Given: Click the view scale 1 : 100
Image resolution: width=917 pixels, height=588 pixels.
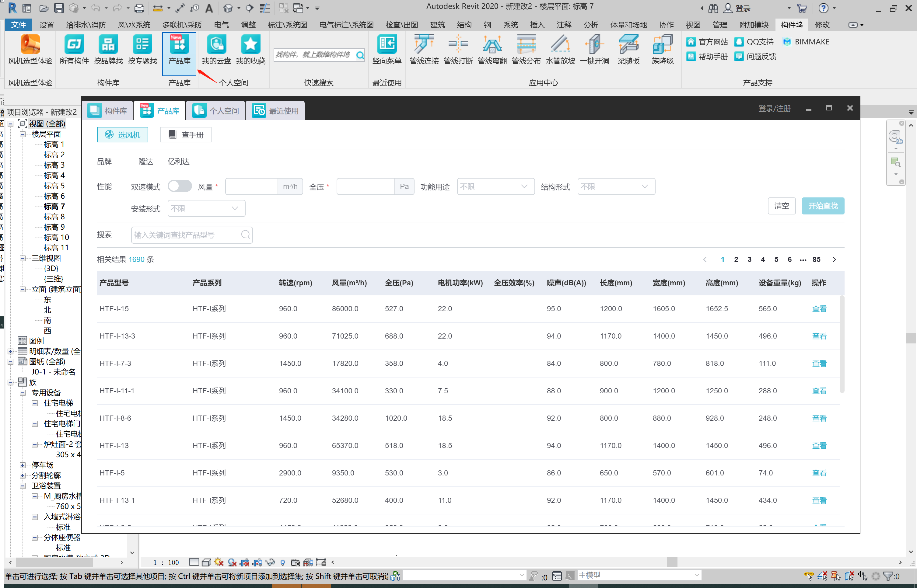Looking at the screenshot, I should [x=166, y=562].
